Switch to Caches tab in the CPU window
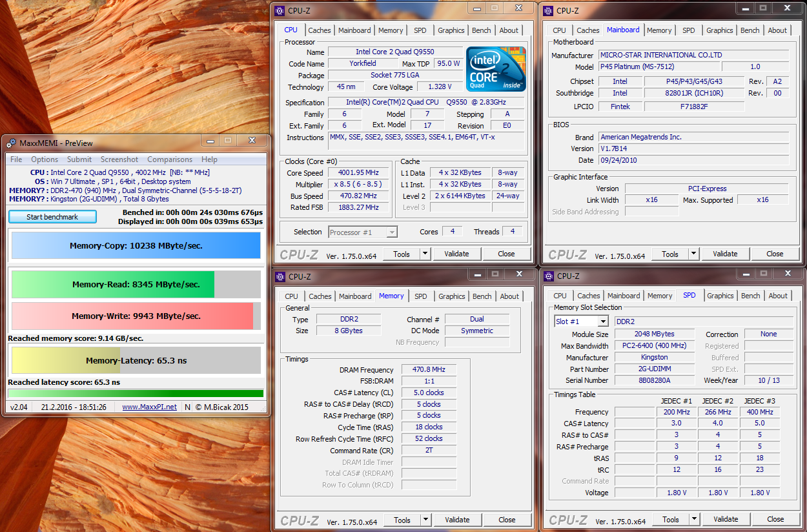The width and height of the screenshot is (807, 532). [320, 30]
